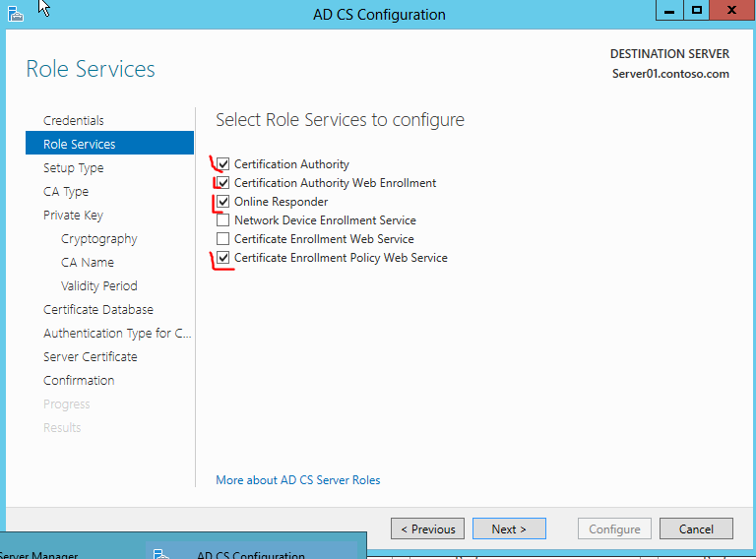This screenshot has width=756, height=559.
Task: Click the AD CS Configuration title bar icon
Action: point(14,14)
